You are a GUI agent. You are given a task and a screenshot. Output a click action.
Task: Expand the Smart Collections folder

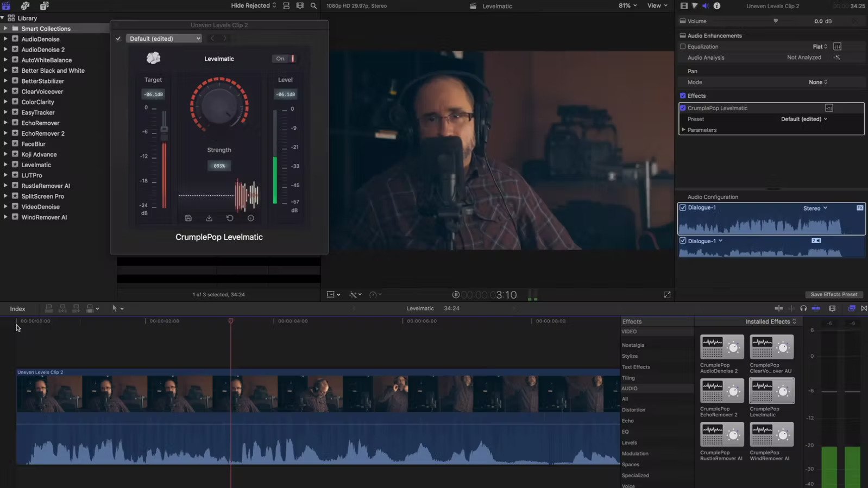coord(5,28)
